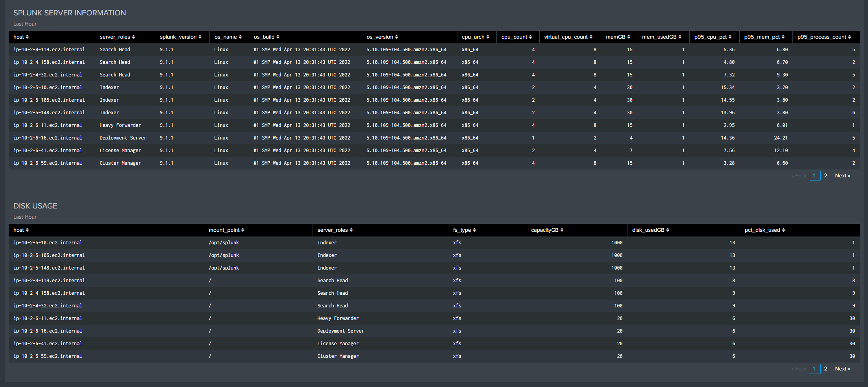Click Deployment Server role in Disk Usage table
The height and width of the screenshot is (387, 868).
[x=341, y=331]
